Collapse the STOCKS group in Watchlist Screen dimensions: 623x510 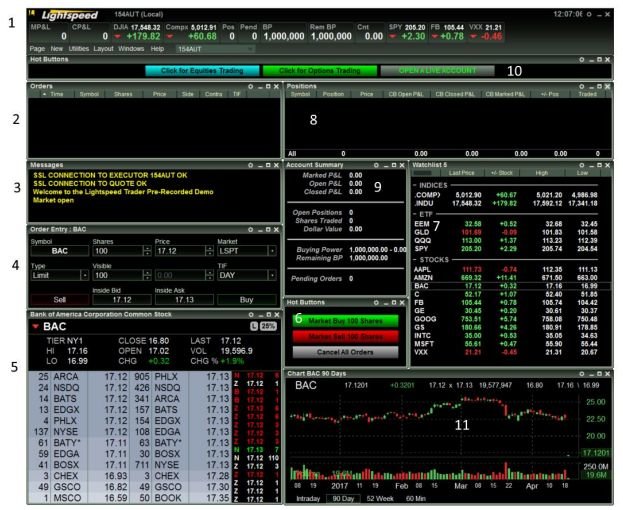point(415,260)
